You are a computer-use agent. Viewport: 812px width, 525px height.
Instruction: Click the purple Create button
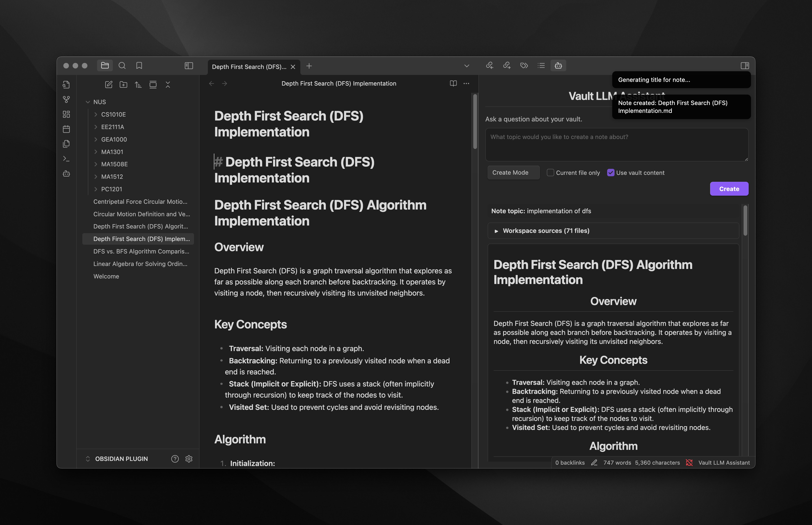click(x=729, y=189)
